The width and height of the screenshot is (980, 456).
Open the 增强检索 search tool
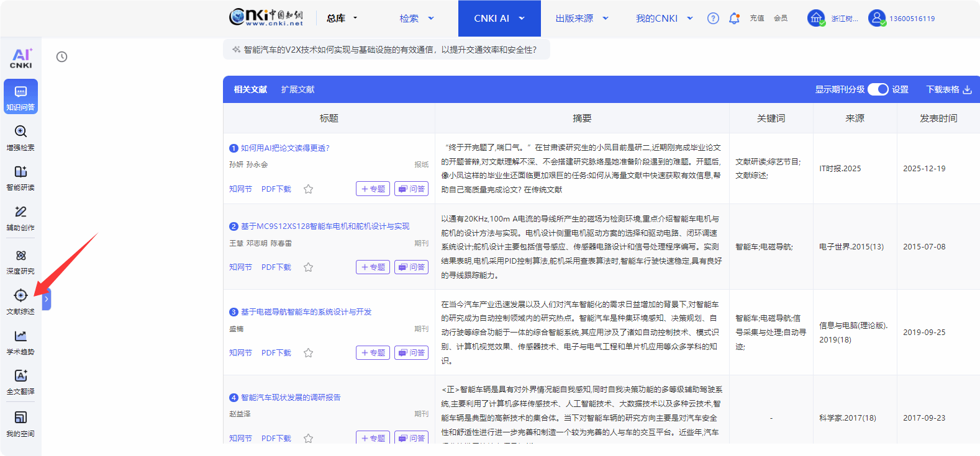coord(20,137)
